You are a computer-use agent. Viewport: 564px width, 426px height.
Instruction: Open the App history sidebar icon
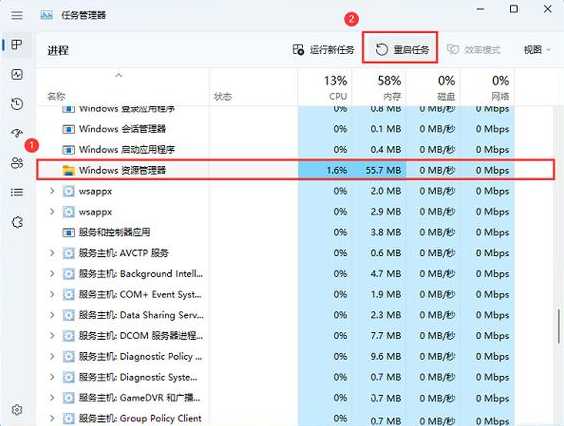tap(17, 104)
